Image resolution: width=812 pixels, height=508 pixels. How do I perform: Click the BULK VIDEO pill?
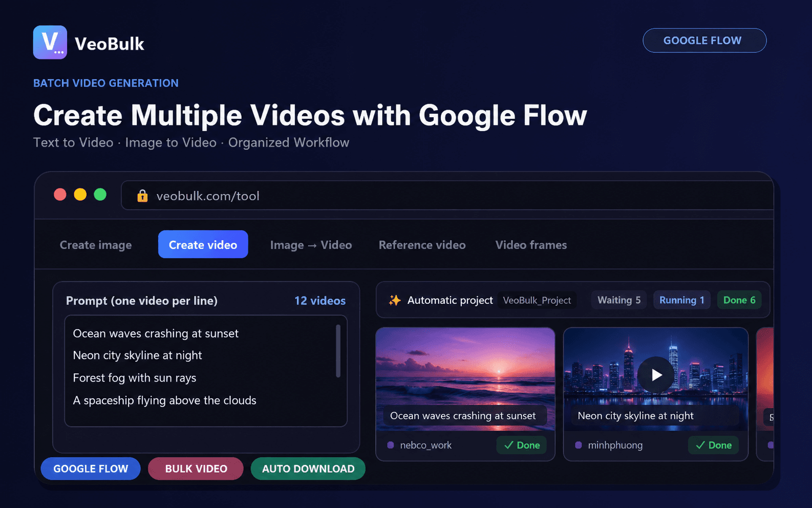pos(196,469)
